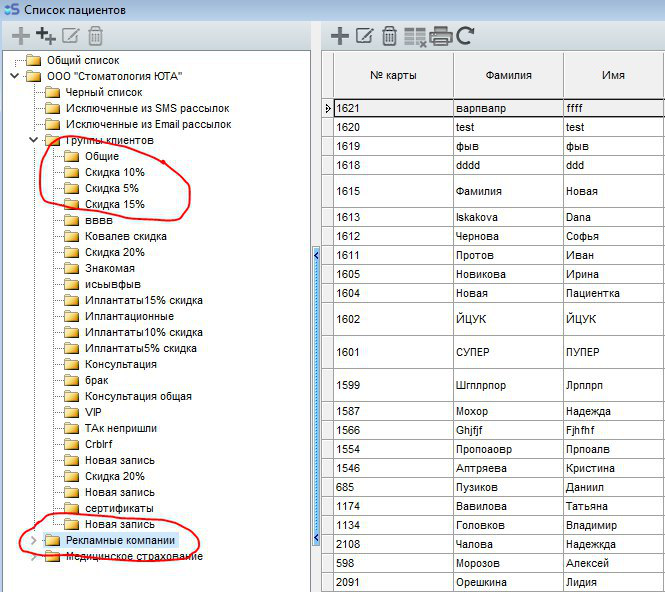
Task: Collapse the Группы клиентов folder
Action: coord(34,140)
